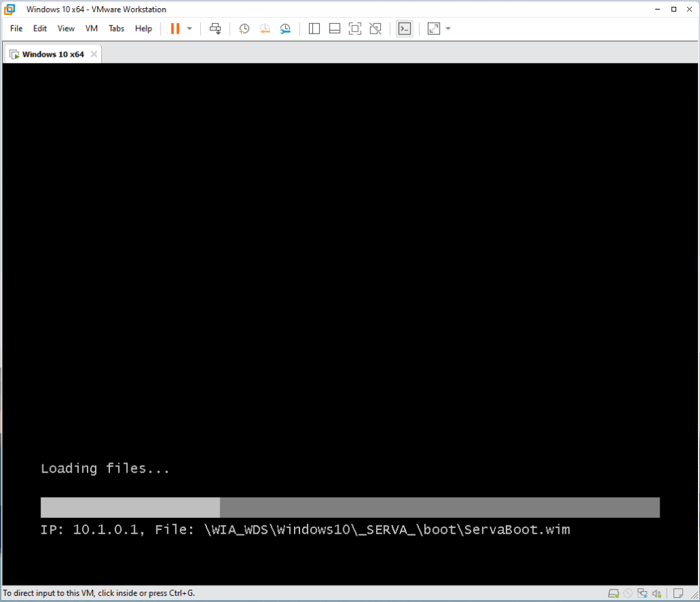Toggle Unity mode in toolbar
700x602 pixels.
click(375, 29)
